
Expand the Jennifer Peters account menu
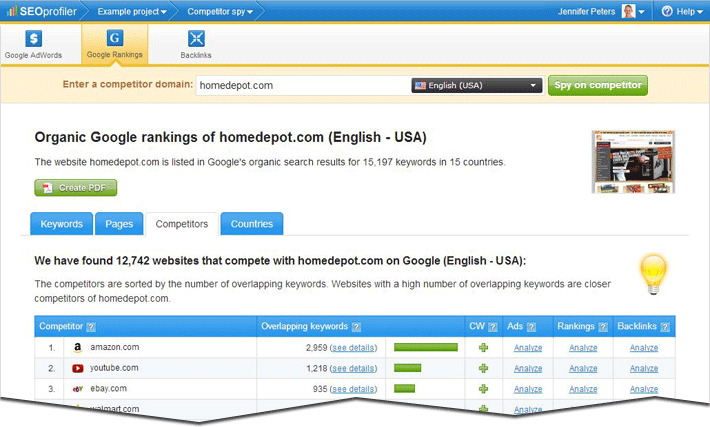pos(641,12)
